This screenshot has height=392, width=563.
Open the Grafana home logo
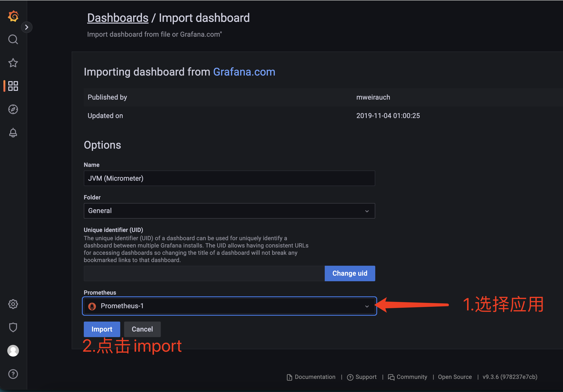pos(13,16)
